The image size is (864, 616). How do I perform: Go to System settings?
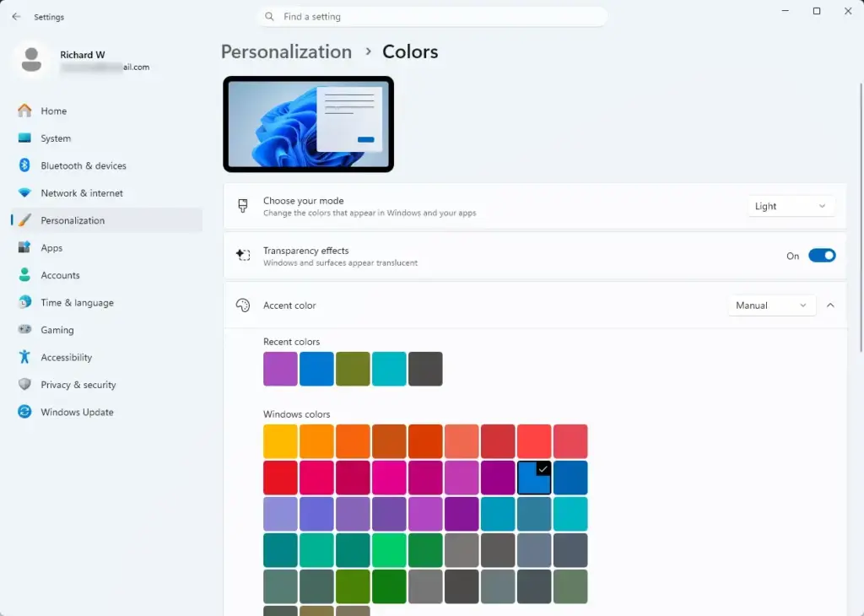107,138
